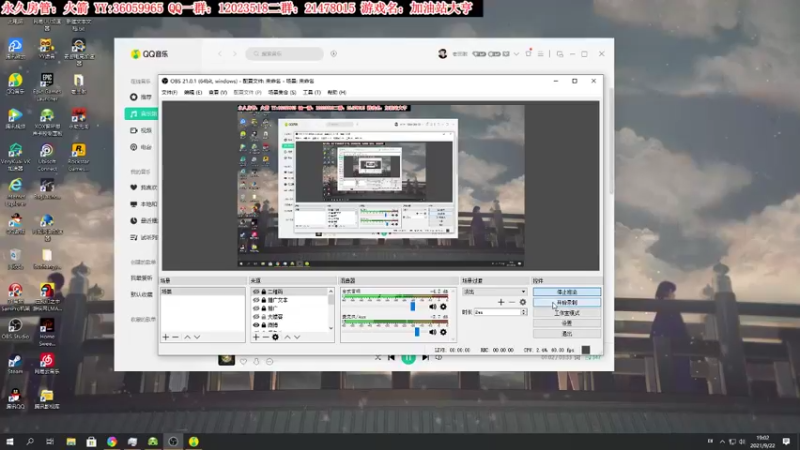Select the highlighted music tab in QQ Music sidebar
The height and width of the screenshot is (450, 800).
(x=141, y=114)
